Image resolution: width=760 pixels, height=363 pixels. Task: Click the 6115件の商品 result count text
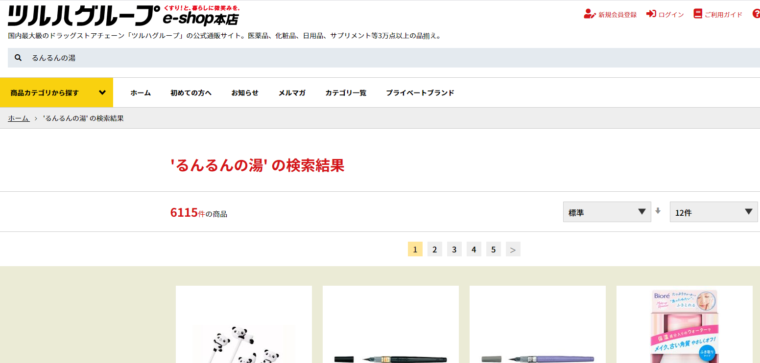click(199, 213)
